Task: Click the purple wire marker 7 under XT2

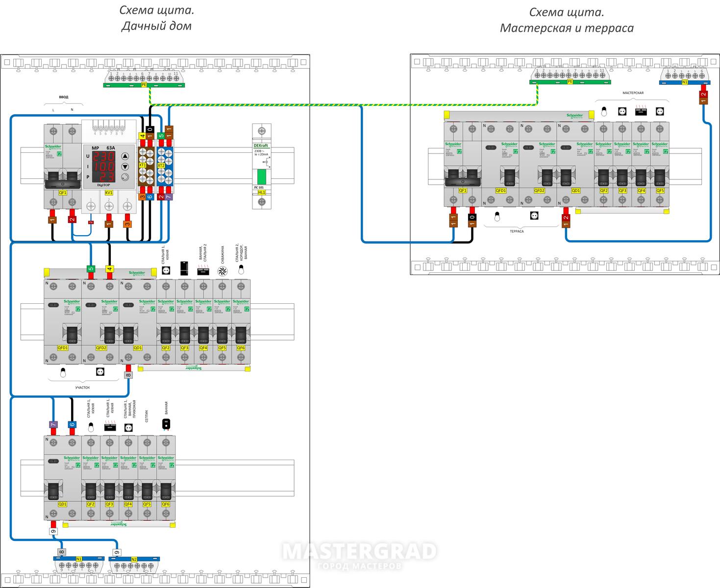Action: [169, 196]
